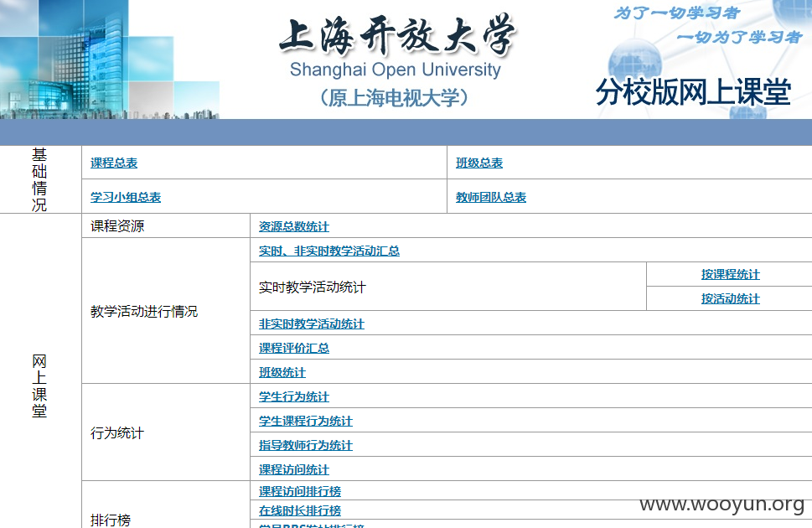Open 学生课程行为统计 link
Image resolution: width=812 pixels, height=528 pixels.
pos(306,422)
